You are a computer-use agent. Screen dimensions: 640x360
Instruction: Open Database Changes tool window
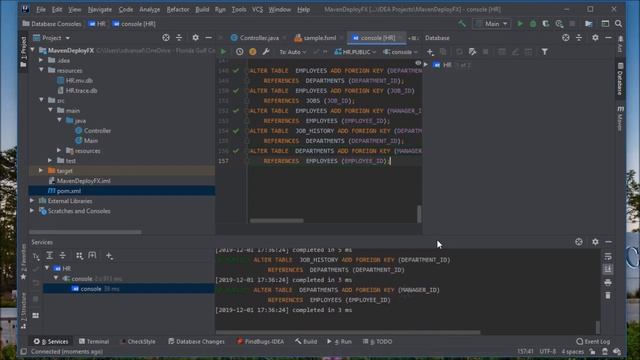pyautogui.click(x=196, y=341)
